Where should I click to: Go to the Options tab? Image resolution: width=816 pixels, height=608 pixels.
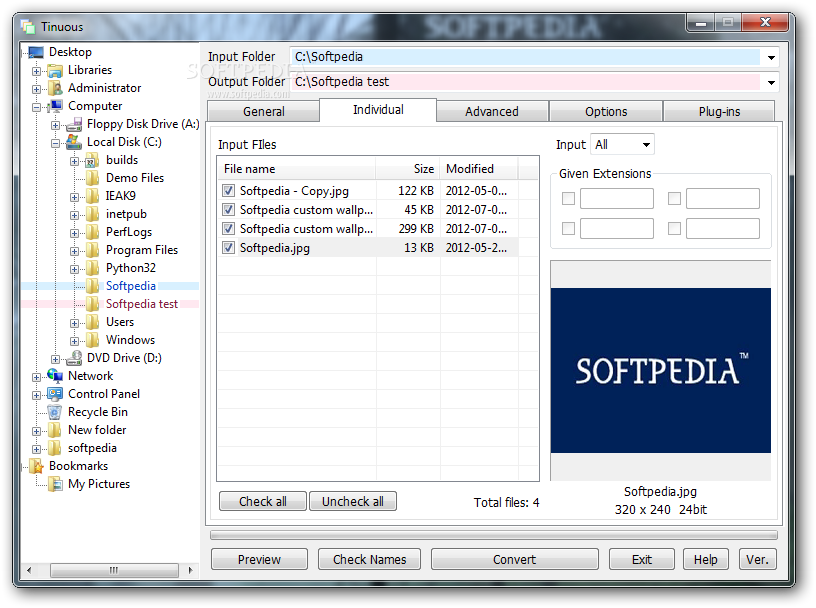606,112
